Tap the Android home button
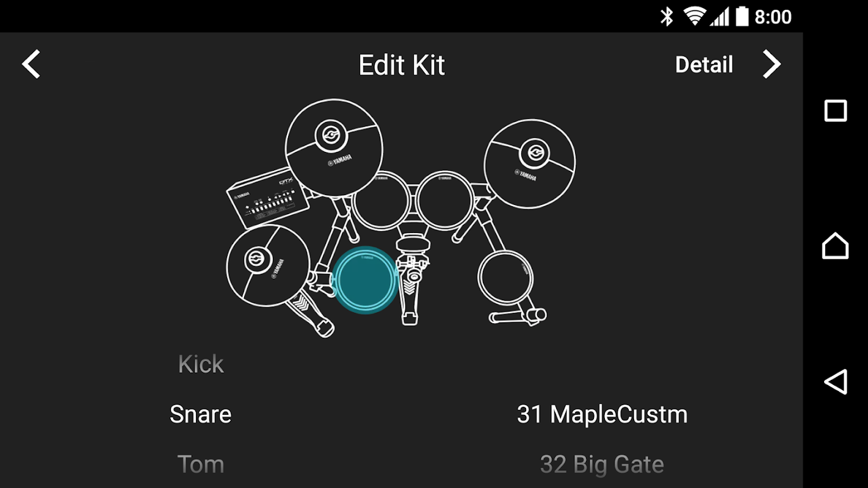The image size is (868, 488). click(x=836, y=246)
